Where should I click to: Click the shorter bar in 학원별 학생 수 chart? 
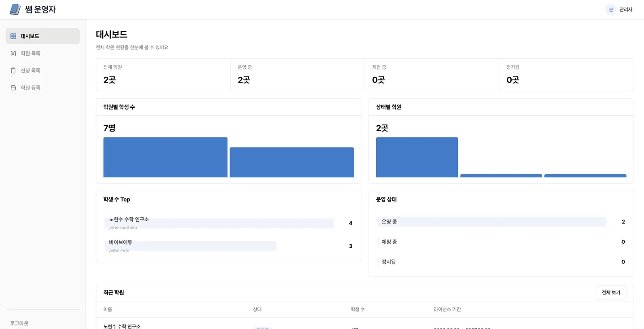click(292, 162)
